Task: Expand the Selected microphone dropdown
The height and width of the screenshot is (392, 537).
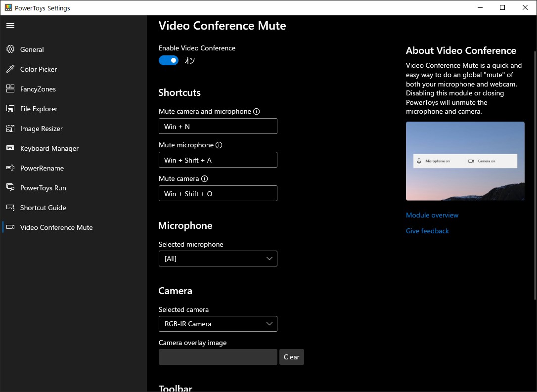Action: pos(218,259)
